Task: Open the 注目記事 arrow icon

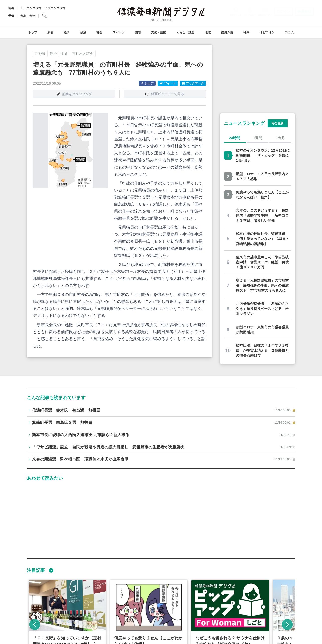Action: [x=51, y=570]
